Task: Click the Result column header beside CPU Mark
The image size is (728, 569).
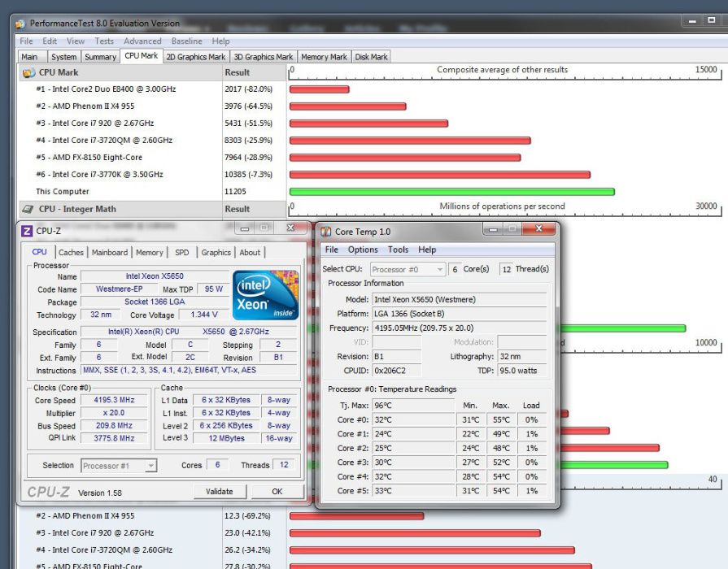Action: (x=255, y=72)
